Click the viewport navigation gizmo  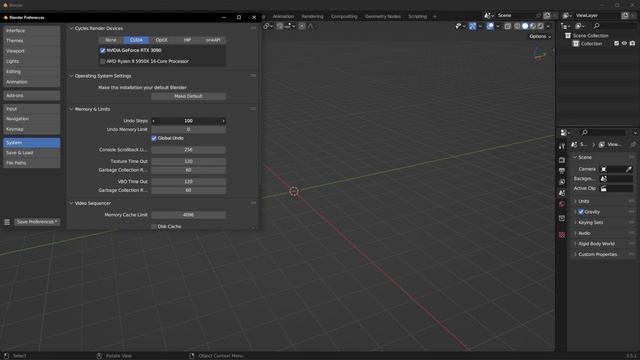540,54
